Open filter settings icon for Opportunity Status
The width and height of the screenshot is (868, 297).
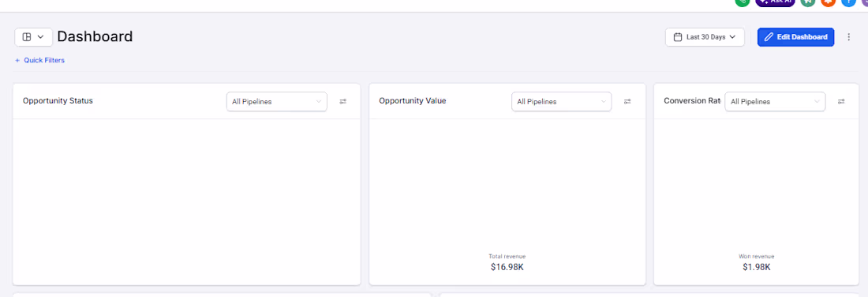(x=343, y=101)
